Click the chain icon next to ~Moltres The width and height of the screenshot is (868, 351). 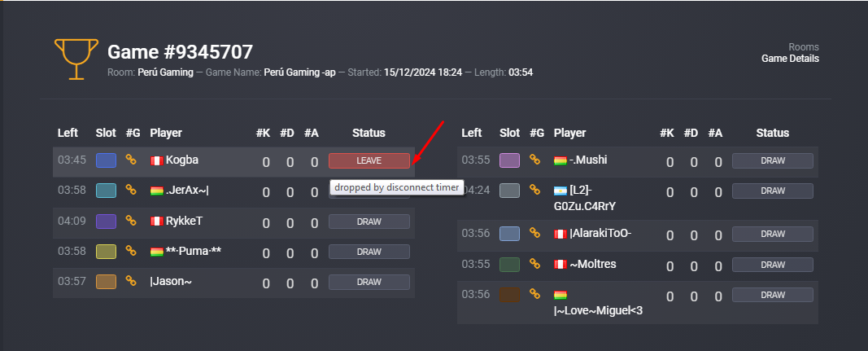coord(534,263)
